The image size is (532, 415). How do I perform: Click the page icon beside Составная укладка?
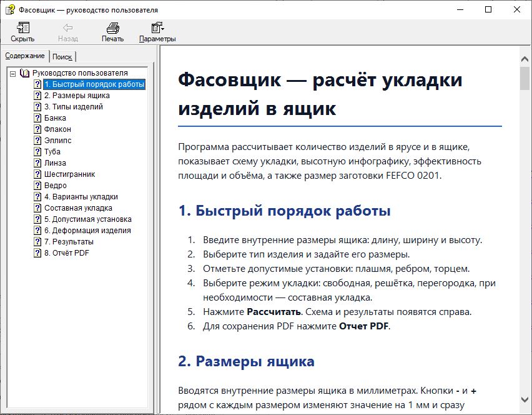click(x=37, y=208)
